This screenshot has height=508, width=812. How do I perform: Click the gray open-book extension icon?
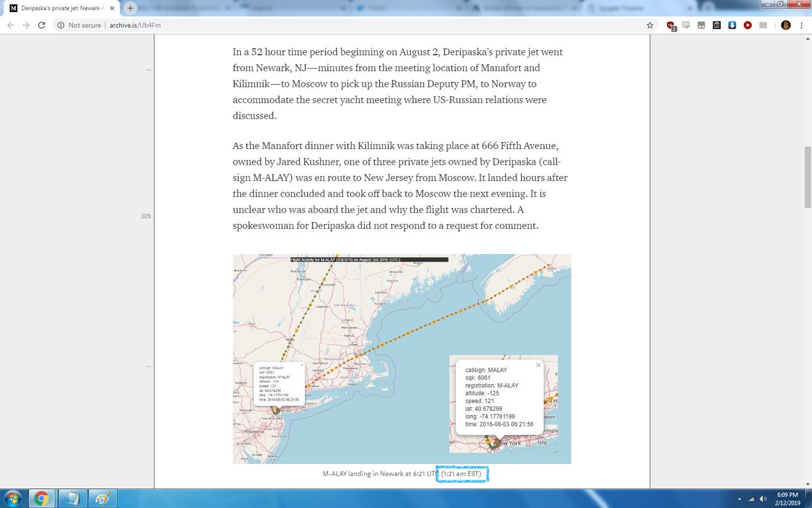coord(763,25)
